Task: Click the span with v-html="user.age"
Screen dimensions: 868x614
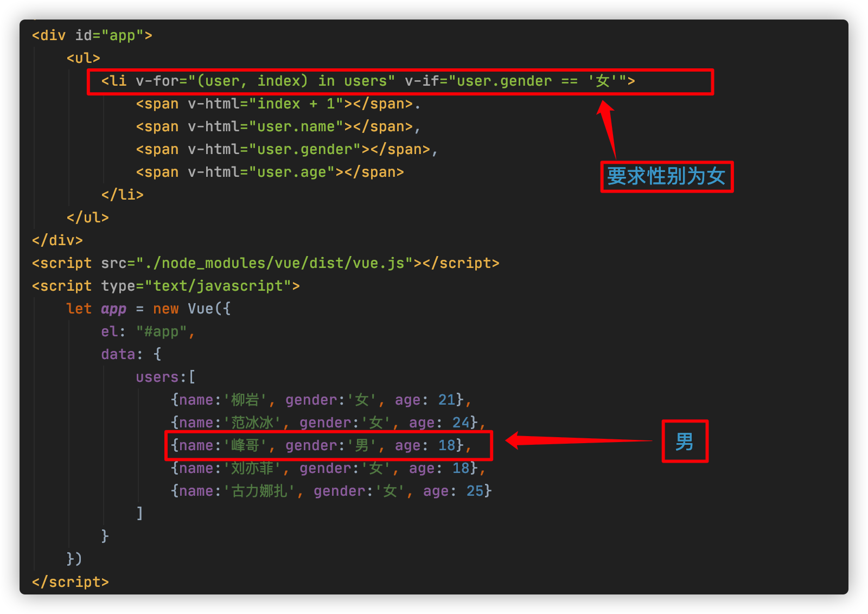Action: click(270, 172)
